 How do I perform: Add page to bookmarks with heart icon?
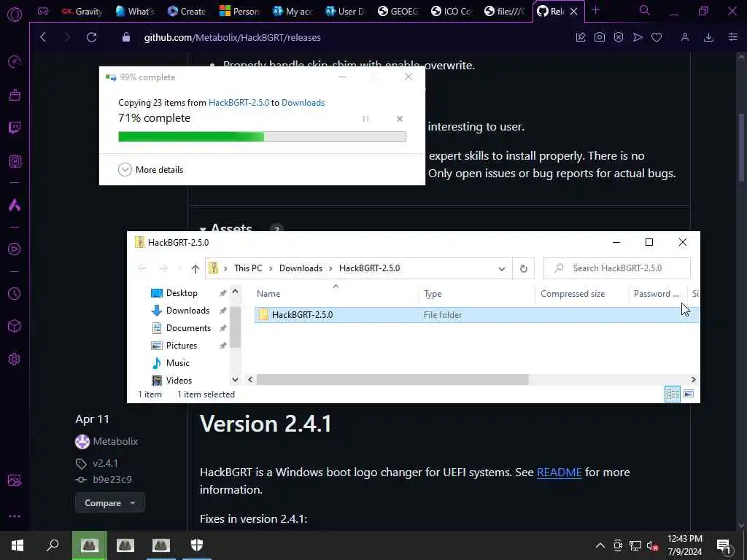click(657, 37)
